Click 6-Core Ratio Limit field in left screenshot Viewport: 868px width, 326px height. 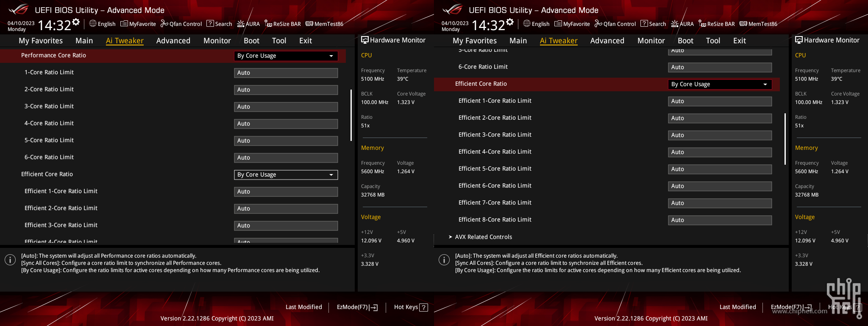coord(286,158)
